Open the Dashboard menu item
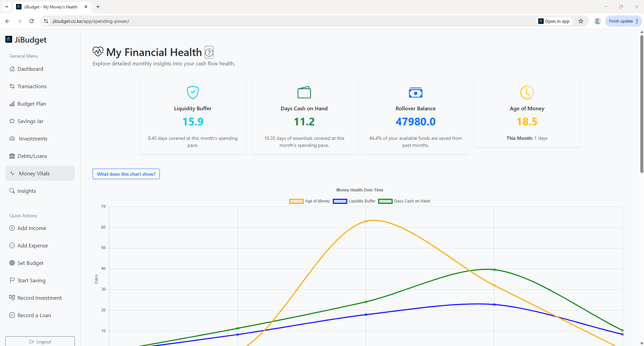 click(x=30, y=69)
